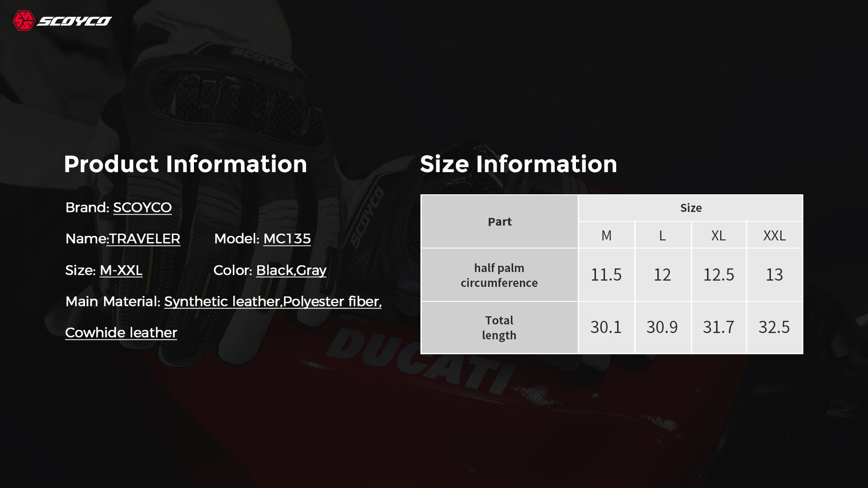This screenshot has width=868, height=488.
Task: Click the Synthetic leather,Polyester fiber material link
Action: (x=273, y=301)
